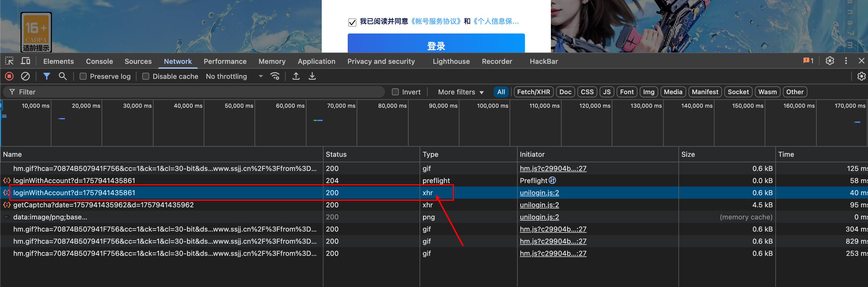This screenshot has width=868, height=287.
Task: Open the Recorder tab
Action: 497,61
